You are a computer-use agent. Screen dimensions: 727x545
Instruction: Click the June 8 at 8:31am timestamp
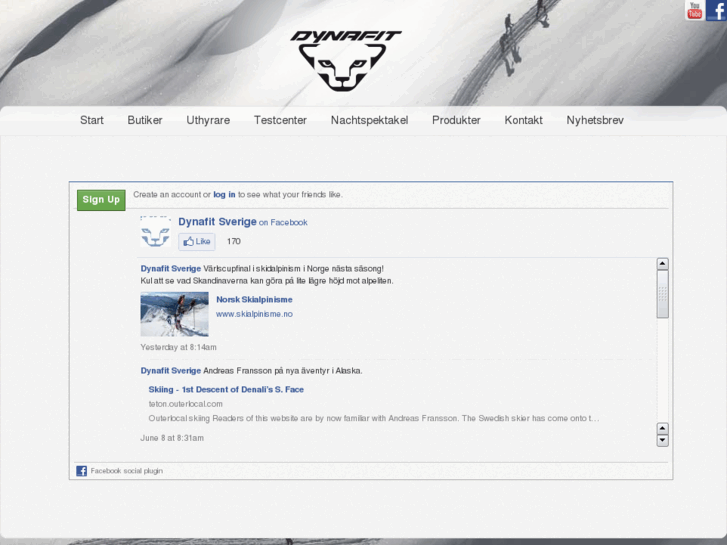coord(172,438)
